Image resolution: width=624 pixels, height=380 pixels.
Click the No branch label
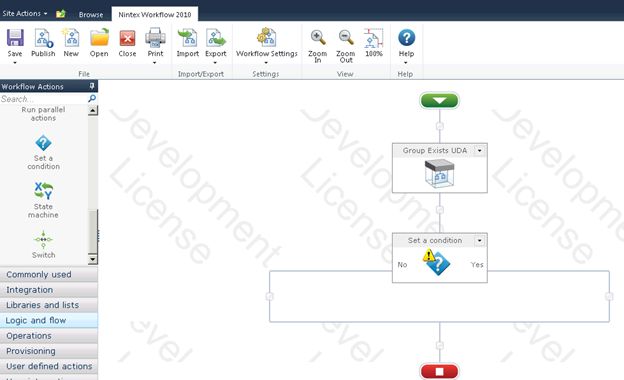402,265
